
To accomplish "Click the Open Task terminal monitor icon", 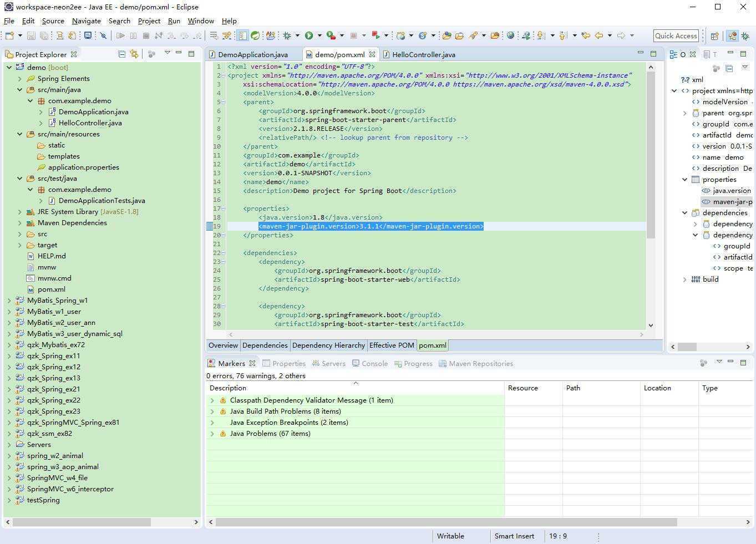I will [88, 35].
